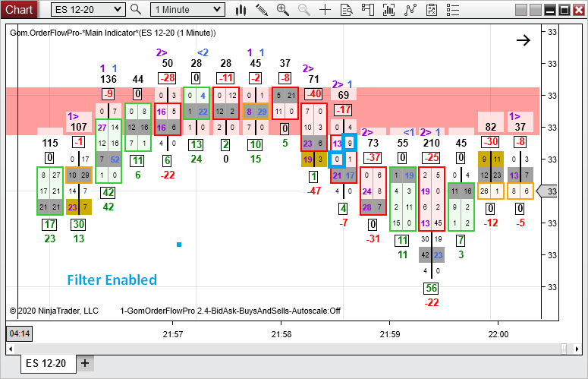Click the horizontal scrollbar thumb

click(564, 349)
